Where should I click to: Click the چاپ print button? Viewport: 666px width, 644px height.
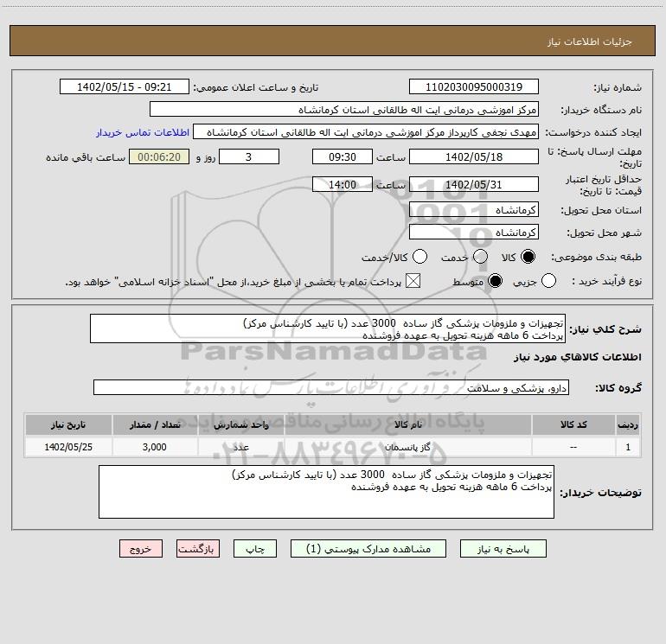coord(255,549)
